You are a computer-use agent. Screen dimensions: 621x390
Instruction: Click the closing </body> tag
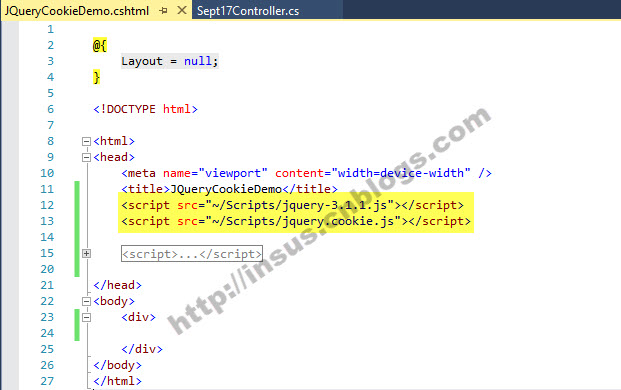click(117, 365)
